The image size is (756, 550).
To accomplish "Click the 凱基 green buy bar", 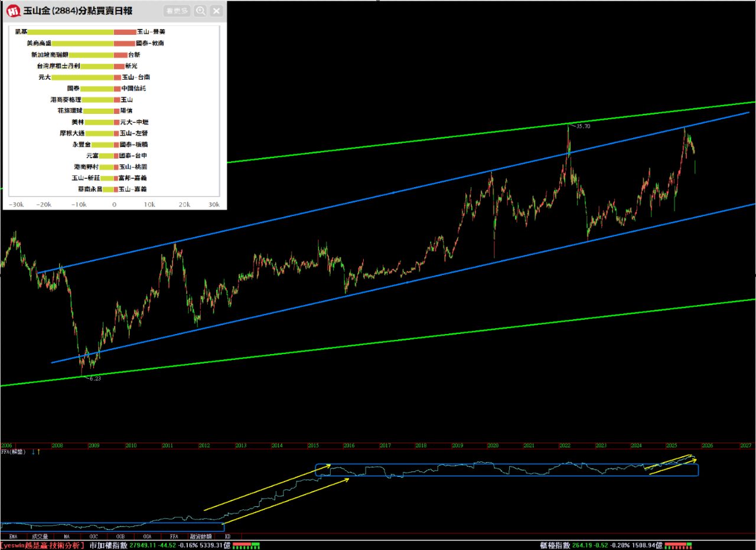I will click(x=71, y=32).
